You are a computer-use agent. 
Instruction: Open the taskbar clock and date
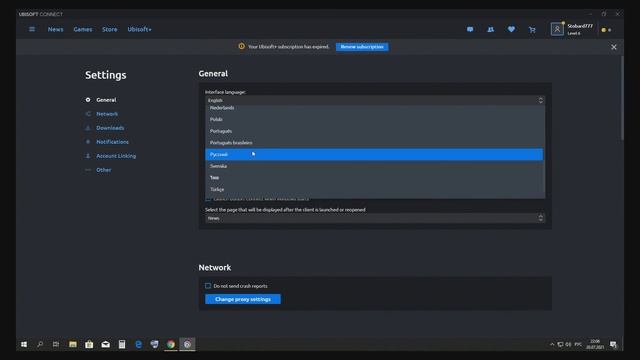click(595, 344)
